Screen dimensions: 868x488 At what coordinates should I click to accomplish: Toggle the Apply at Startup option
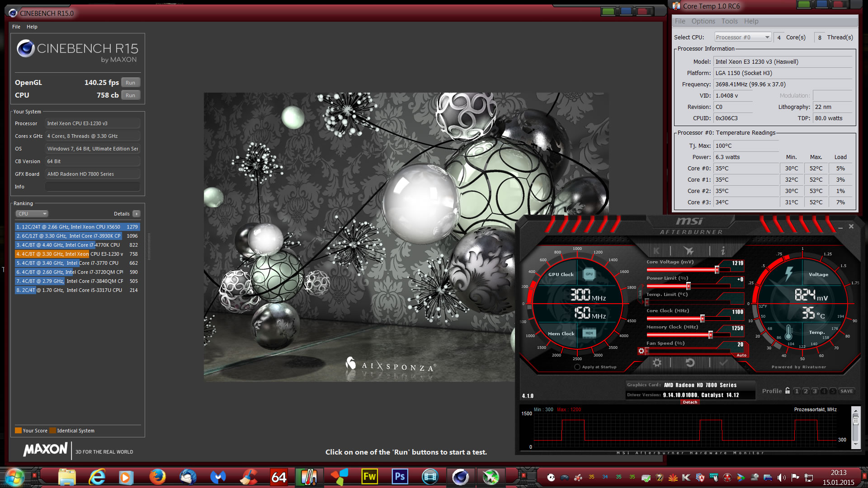point(577,367)
